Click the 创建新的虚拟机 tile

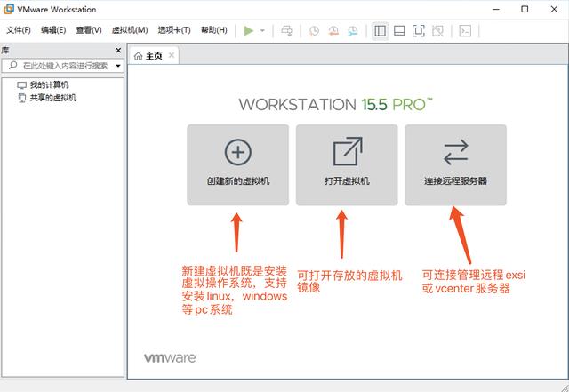tap(238, 164)
